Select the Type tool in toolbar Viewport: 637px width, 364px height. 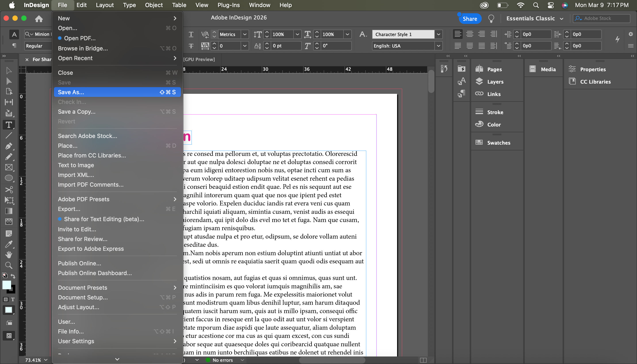tap(9, 125)
